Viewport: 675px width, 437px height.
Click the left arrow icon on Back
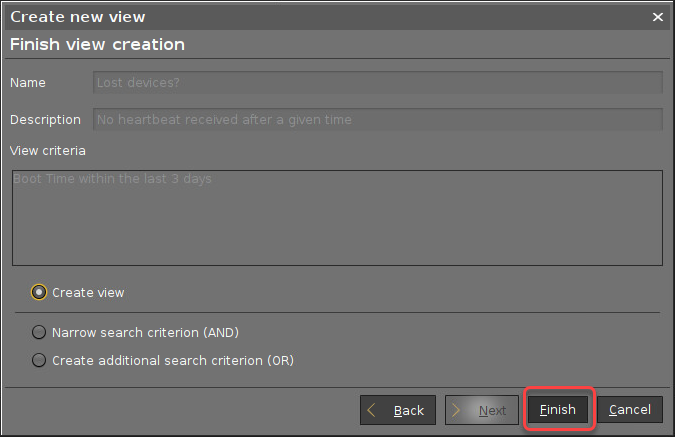[373, 410]
